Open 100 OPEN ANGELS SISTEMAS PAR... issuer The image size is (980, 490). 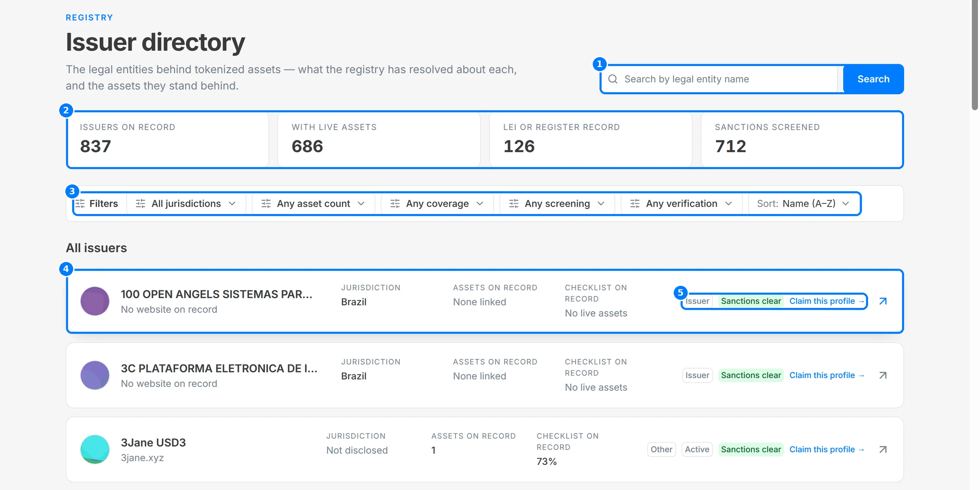[216, 294]
